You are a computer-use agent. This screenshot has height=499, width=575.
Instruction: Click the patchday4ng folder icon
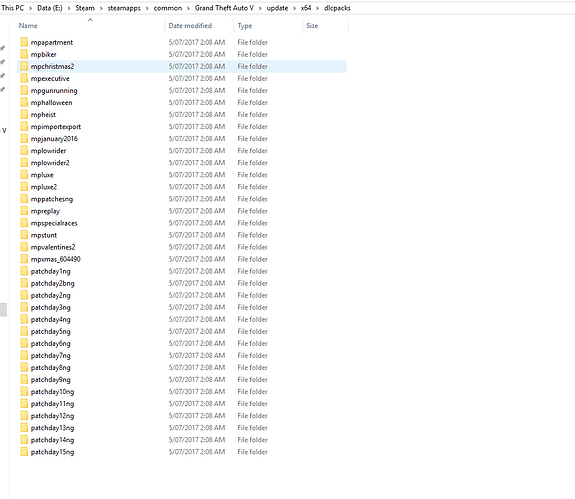[24, 319]
